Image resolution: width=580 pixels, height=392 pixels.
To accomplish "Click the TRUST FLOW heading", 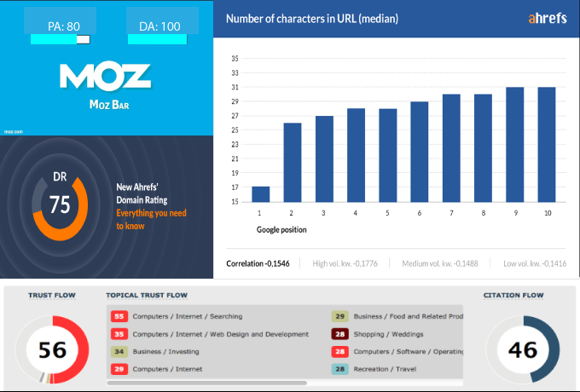I will 52,295.
